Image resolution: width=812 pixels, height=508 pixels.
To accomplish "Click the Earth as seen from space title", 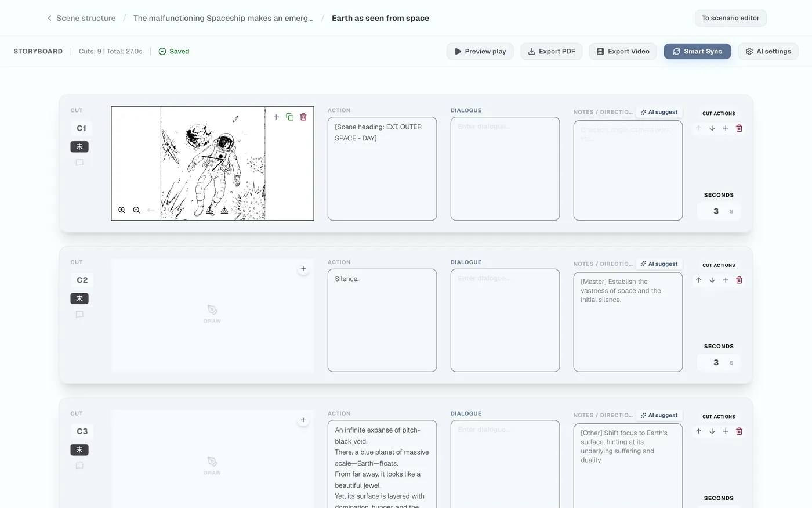I will 380,18.
